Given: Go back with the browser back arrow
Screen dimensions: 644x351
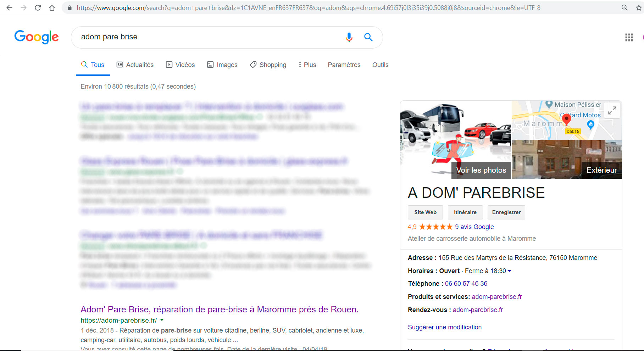Looking at the screenshot, I should (10, 7).
